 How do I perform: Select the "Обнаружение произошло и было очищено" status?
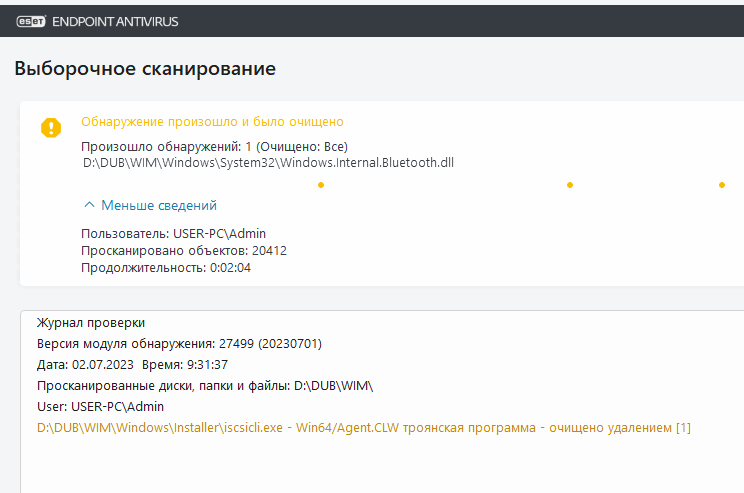212,122
